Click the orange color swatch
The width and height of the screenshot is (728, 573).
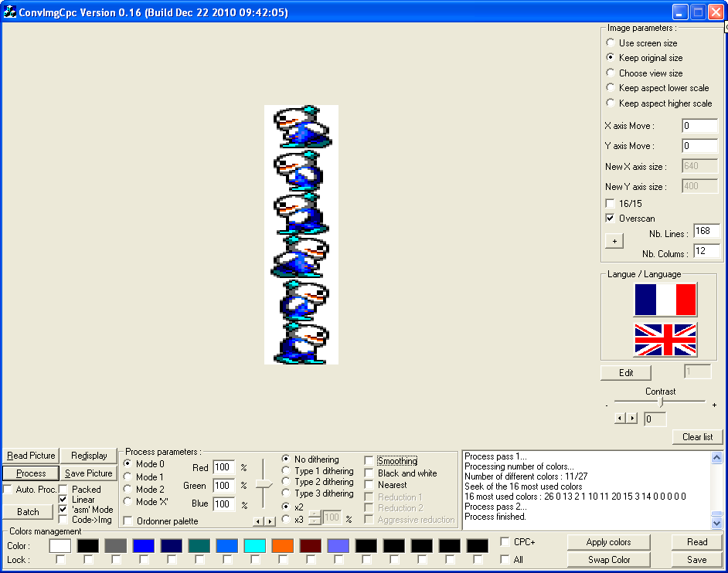283,546
